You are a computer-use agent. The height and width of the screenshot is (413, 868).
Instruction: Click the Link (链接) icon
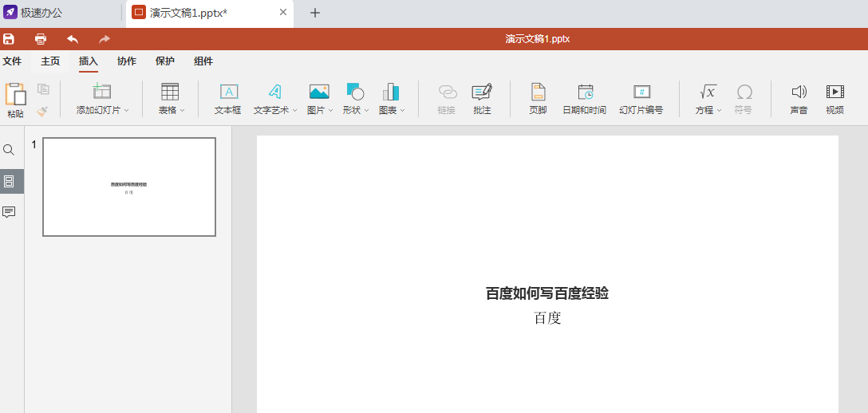(x=448, y=91)
